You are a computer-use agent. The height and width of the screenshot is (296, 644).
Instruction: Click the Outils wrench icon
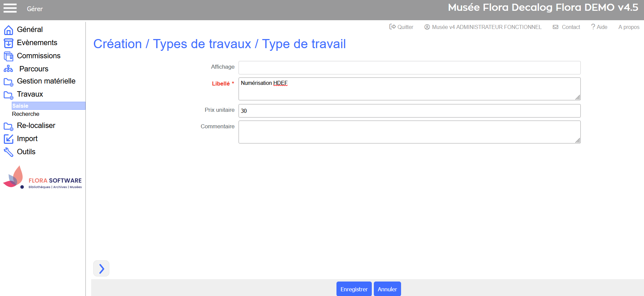[8, 152]
